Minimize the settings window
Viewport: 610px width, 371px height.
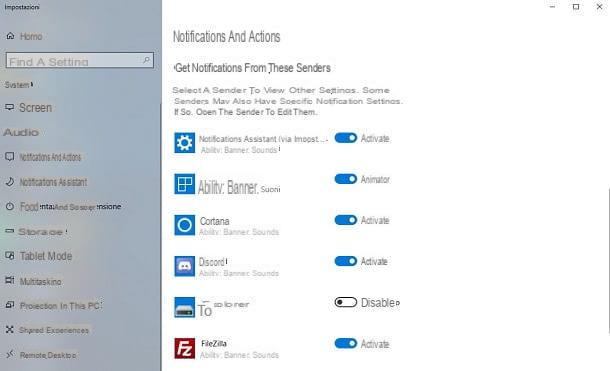(552, 7)
